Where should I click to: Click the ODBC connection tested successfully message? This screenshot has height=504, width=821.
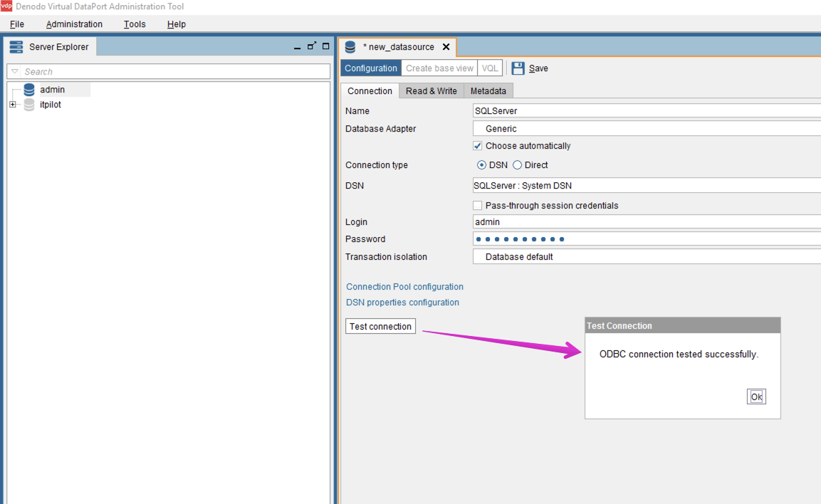679,355
